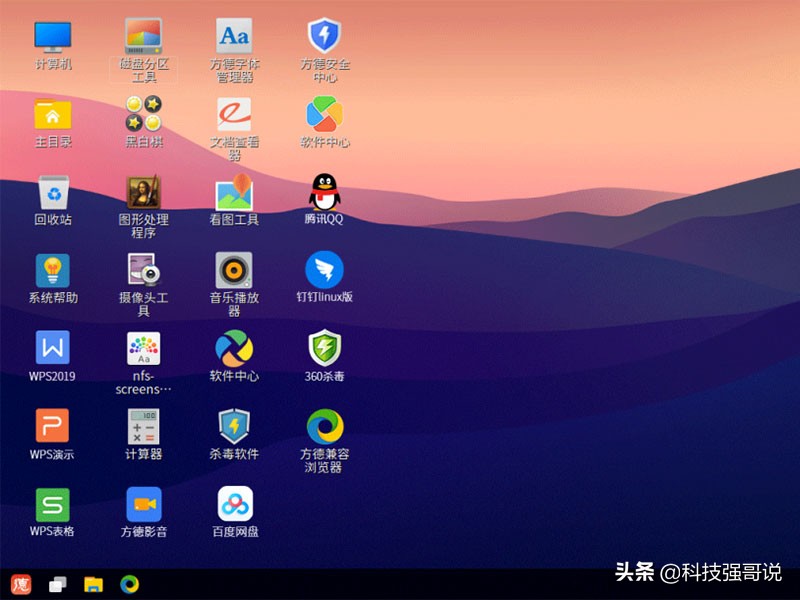Select the WPS演示 presentation icon

(x=53, y=426)
